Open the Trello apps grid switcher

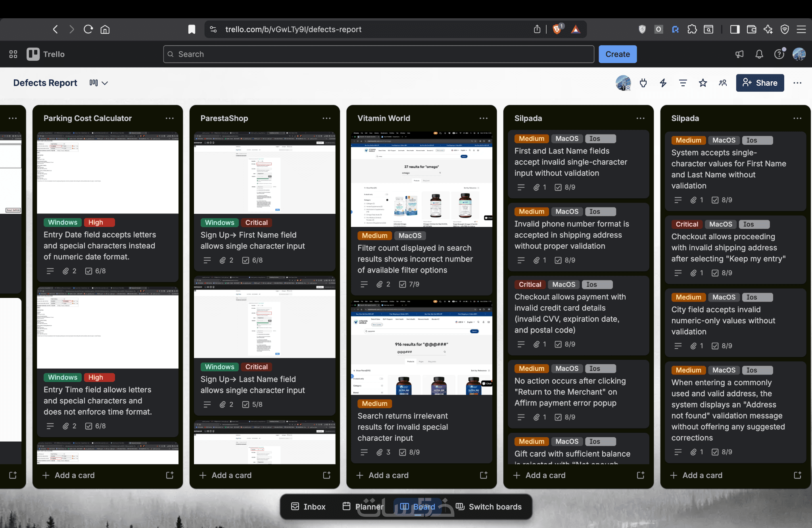[13, 54]
